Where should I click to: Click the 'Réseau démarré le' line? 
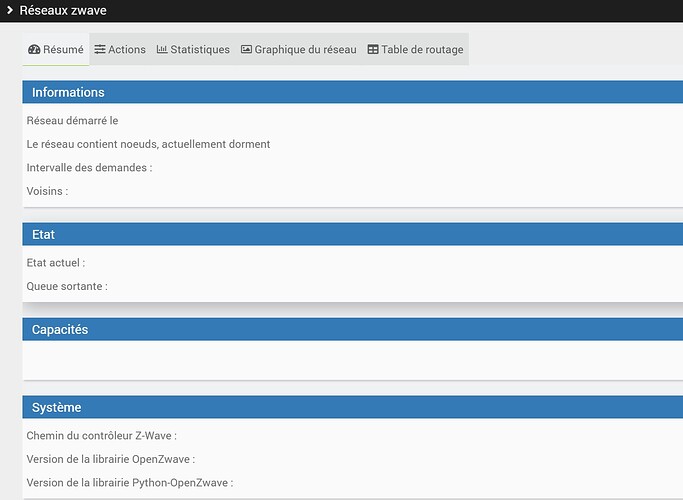coord(72,121)
